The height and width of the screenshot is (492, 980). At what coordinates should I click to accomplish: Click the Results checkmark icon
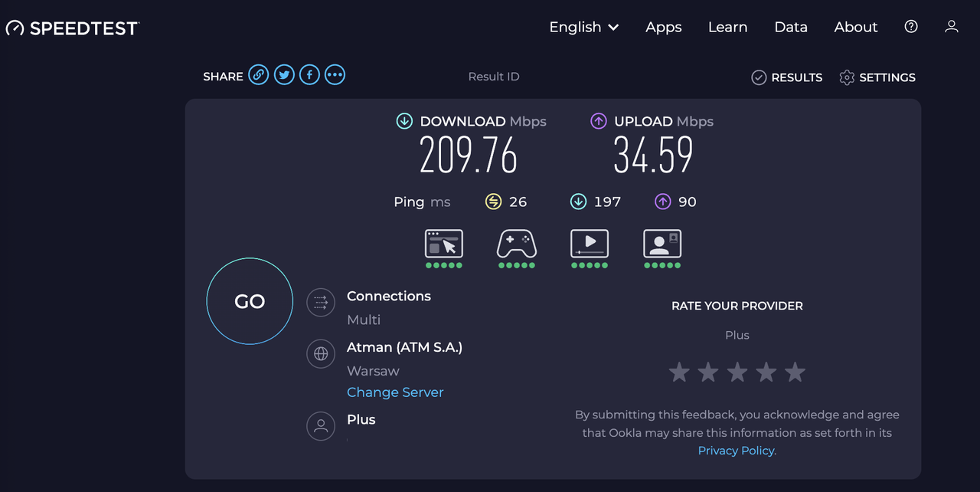(759, 77)
